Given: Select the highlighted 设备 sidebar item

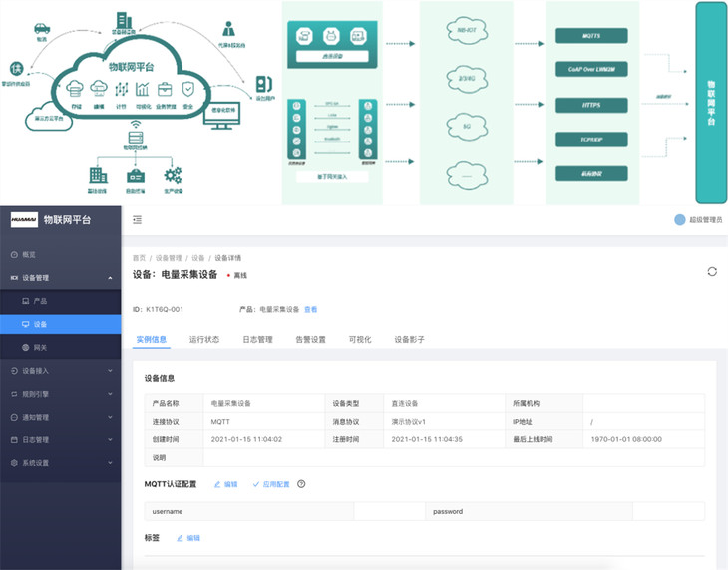Looking at the screenshot, I should coord(40,324).
